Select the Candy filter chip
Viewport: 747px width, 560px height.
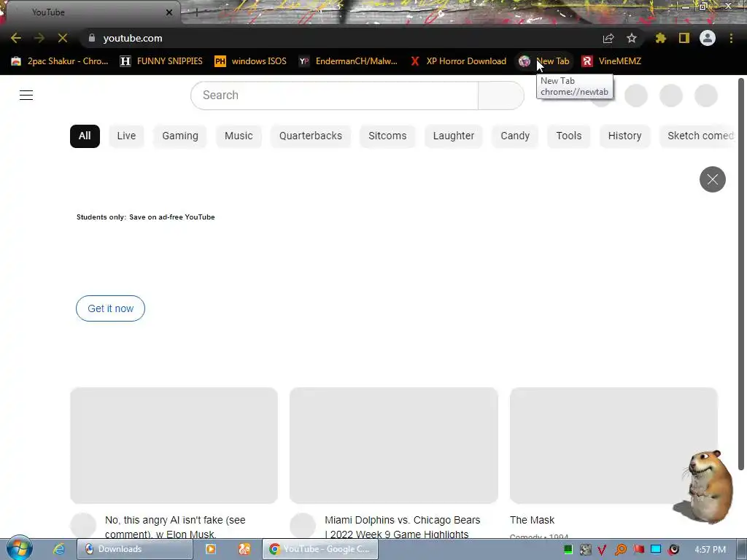(515, 136)
